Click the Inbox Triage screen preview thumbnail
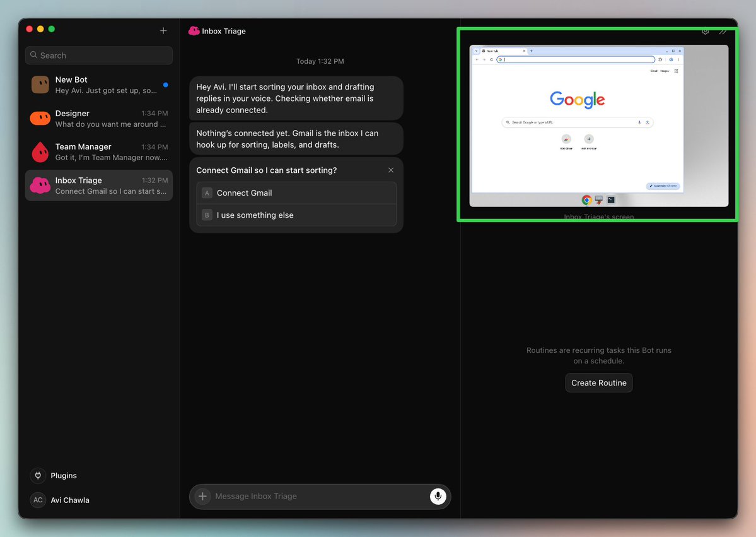This screenshot has height=537, width=756. coord(599,126)
